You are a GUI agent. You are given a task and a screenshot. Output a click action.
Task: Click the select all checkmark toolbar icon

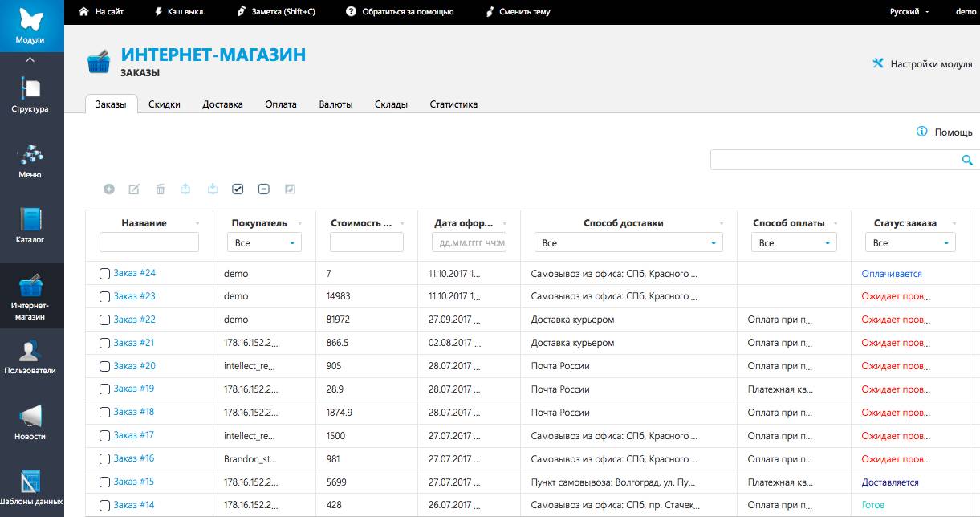tap(238, 189)
